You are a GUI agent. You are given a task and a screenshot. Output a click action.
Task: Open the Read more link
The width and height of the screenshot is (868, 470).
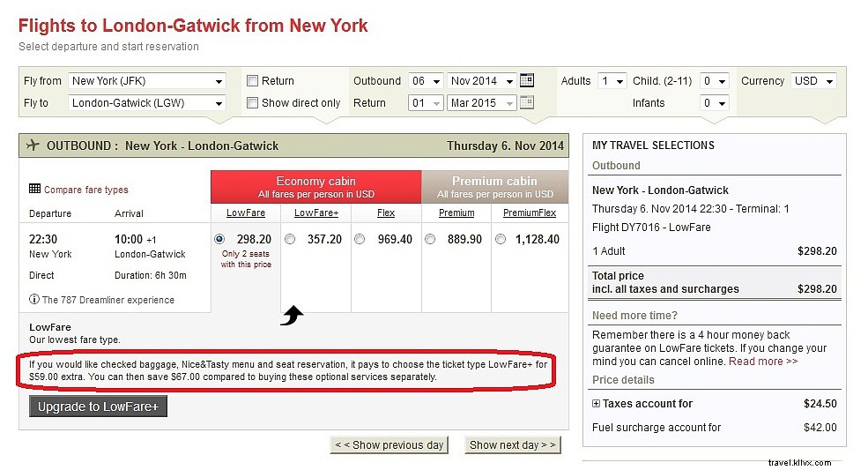763,362
